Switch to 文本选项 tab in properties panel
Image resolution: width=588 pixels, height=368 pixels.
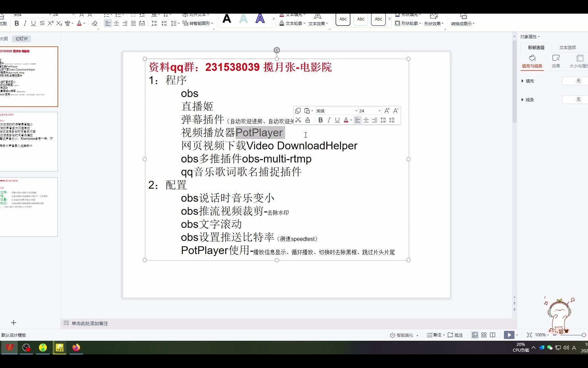(567, 47)
